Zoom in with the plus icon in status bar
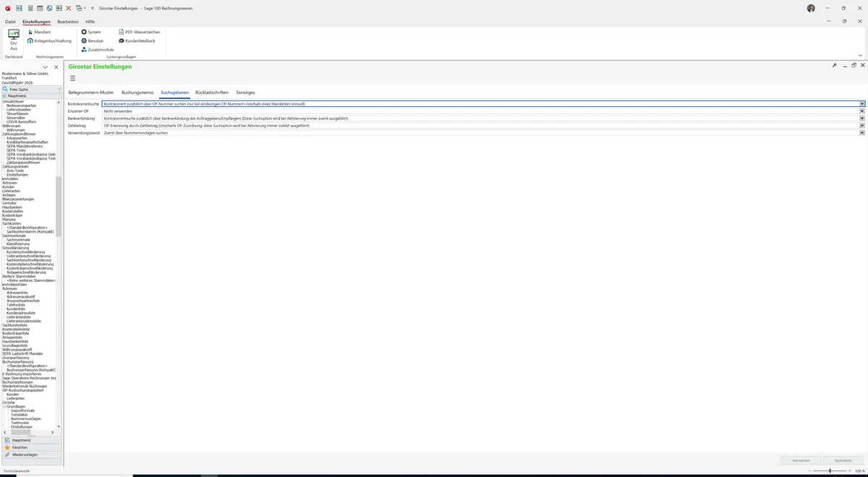Image resolution: width=868 pixels, height=477 pixels. (x=850, y=470)
